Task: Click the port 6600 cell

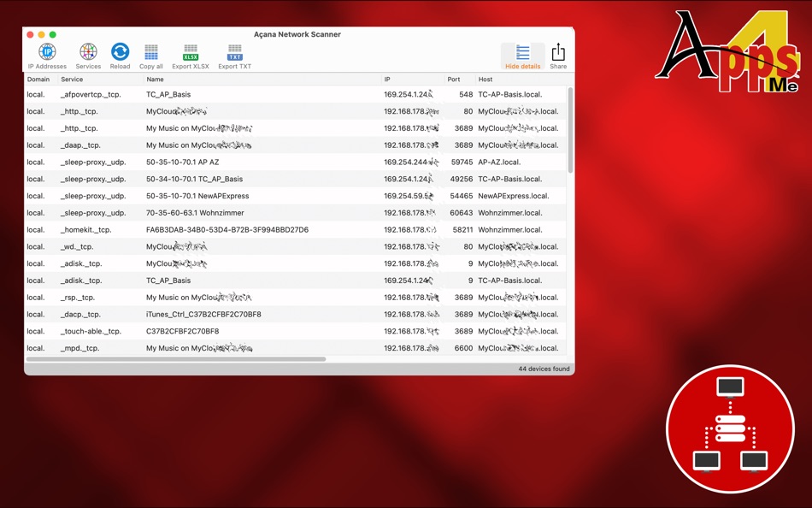Action: point(463,348)
